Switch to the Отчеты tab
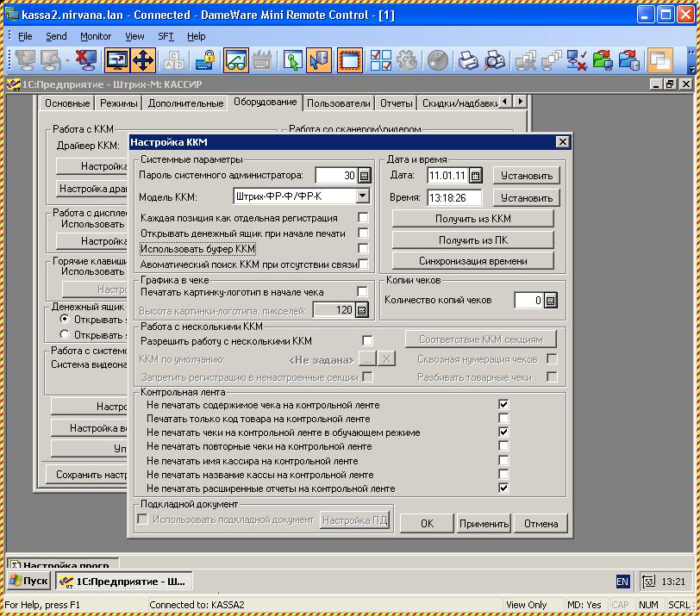Image resolution: width=700 pixels, height=616 pixels. pyautogui.click(x=396, y=103)
